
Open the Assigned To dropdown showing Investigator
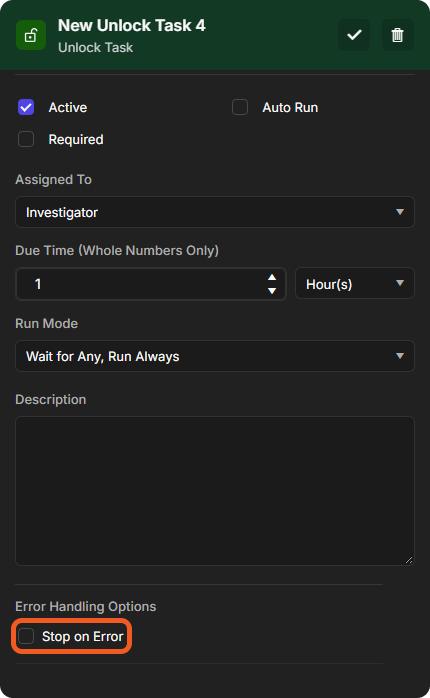coord(215,212)
